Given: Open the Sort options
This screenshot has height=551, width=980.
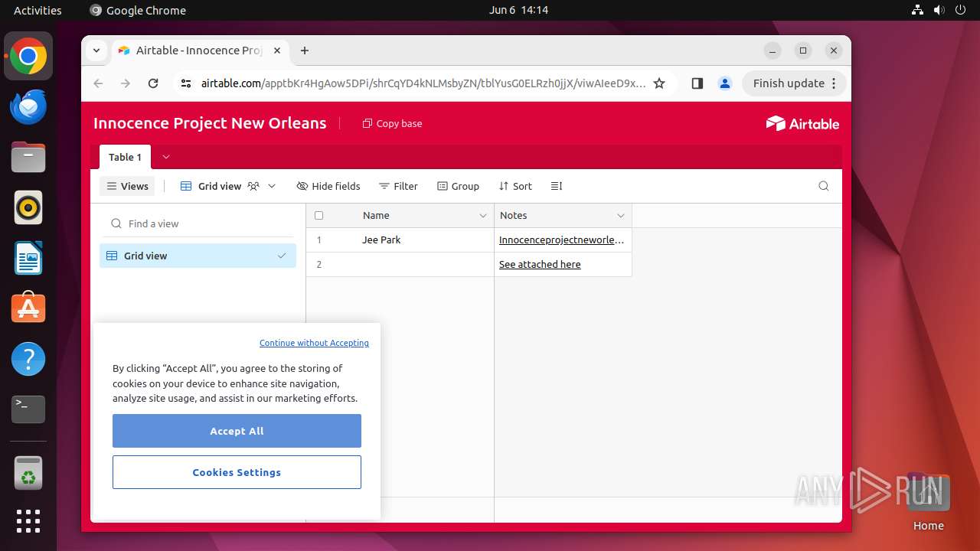Looking at the screenshot, I should point(515,186).
